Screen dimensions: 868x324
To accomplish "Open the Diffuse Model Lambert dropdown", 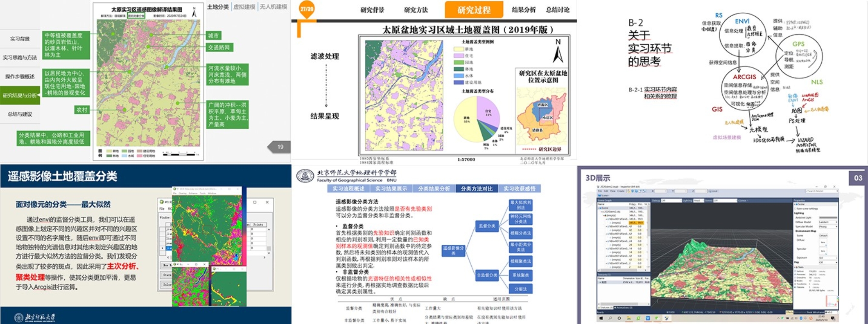I will (x=828, y=222).
